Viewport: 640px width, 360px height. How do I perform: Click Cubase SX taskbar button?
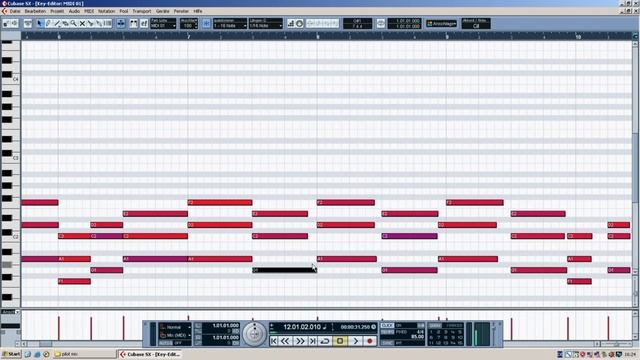(x=150, y=354)
